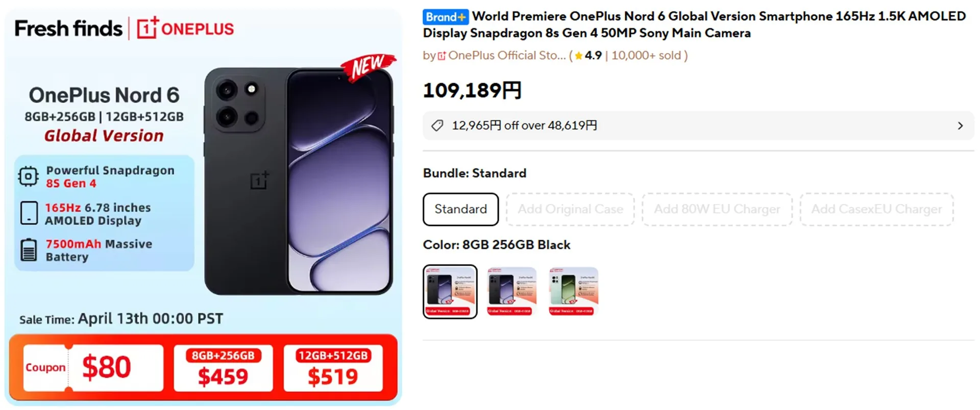Select the Standard bundle option
980x410 pixels.
(x=460, y=209)
